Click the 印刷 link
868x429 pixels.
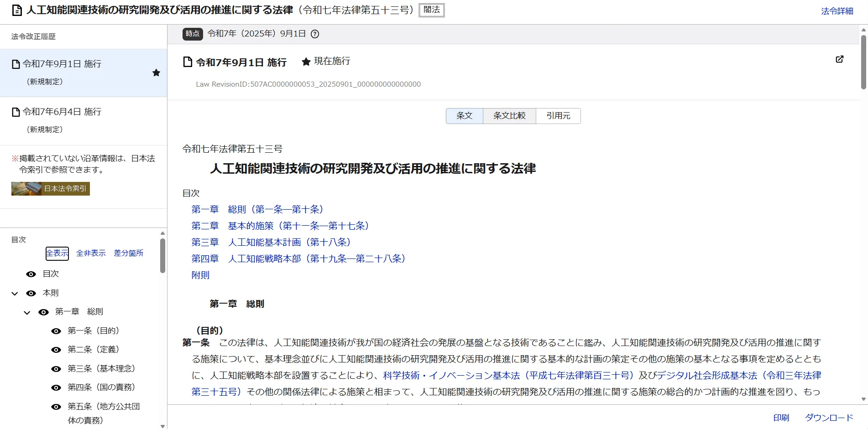click(781, 418)
